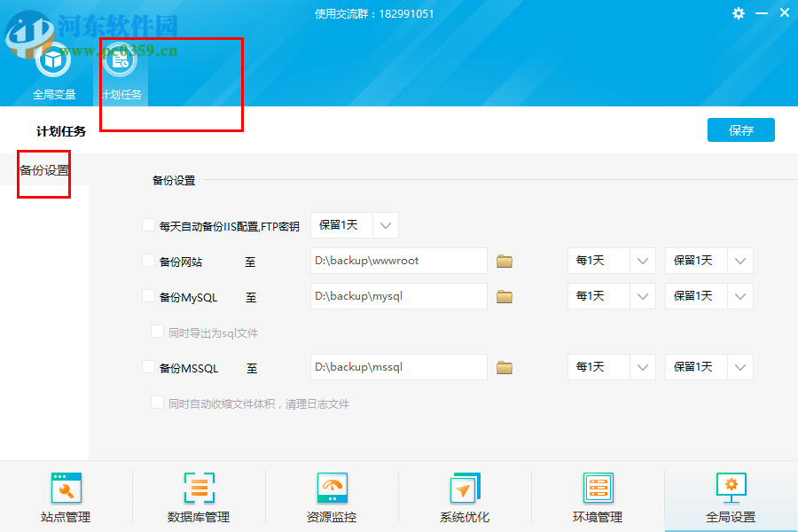This screenshot has width=798, height=532.
Task: Browse folder for 备份MSSQL path
Action: pyautogui.click(x=505, y=368)
